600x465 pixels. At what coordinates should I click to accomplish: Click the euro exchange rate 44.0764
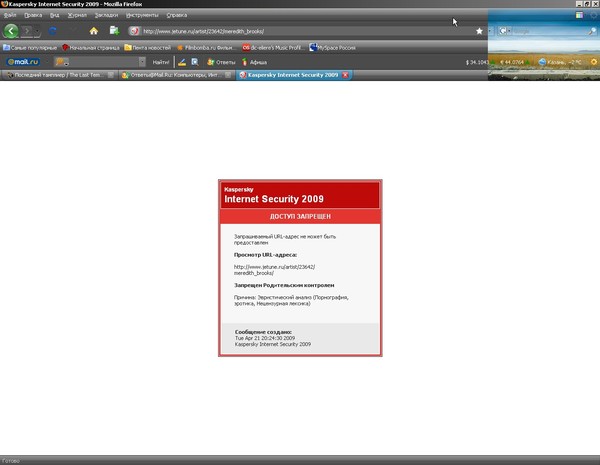coord(514,62)
